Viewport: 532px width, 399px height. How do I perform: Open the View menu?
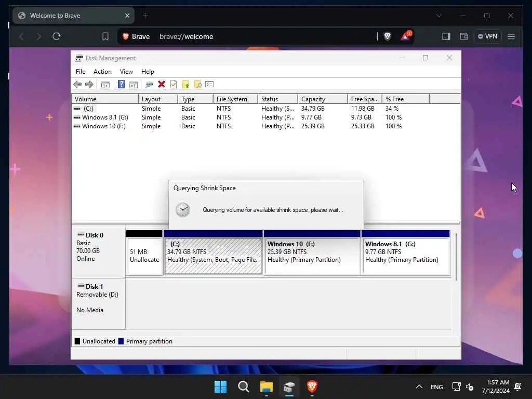[x=126, y=72]
